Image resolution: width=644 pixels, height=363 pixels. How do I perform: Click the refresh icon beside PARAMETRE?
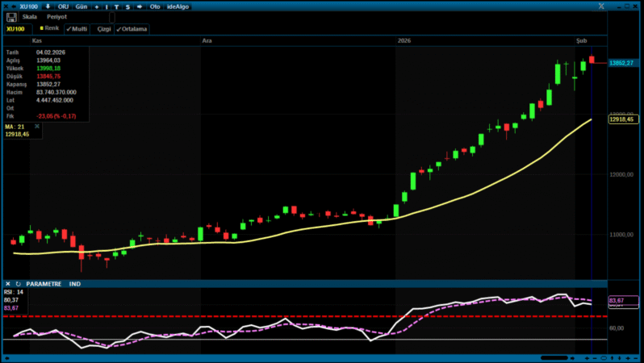[x=18, y=284]
